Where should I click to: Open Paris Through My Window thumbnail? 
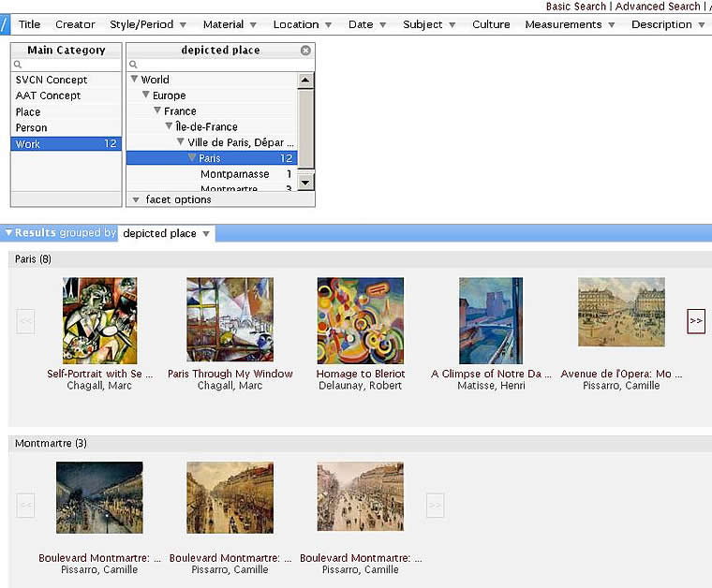pyautogui.click(x=230, y=319)
